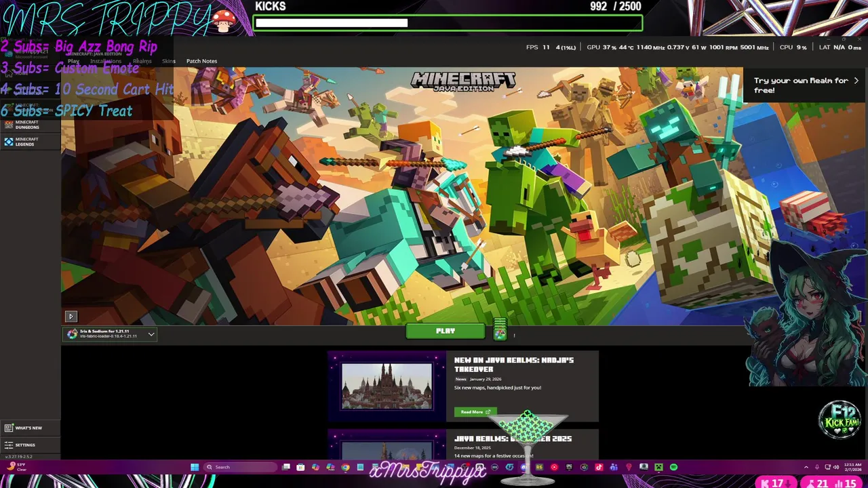Open the Nadja's Takeover castle thumbnail
Viewport: 868px width, 488px height.
point(387,386)
